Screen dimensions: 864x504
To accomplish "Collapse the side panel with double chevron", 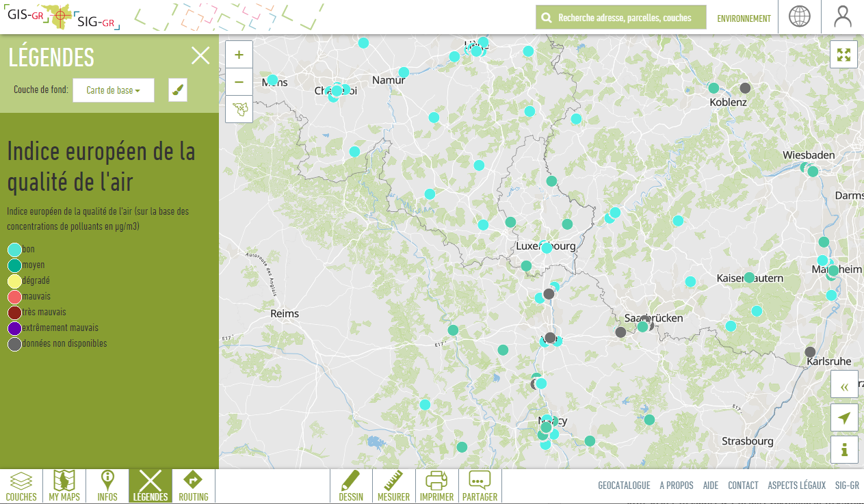I will (844, 386).
